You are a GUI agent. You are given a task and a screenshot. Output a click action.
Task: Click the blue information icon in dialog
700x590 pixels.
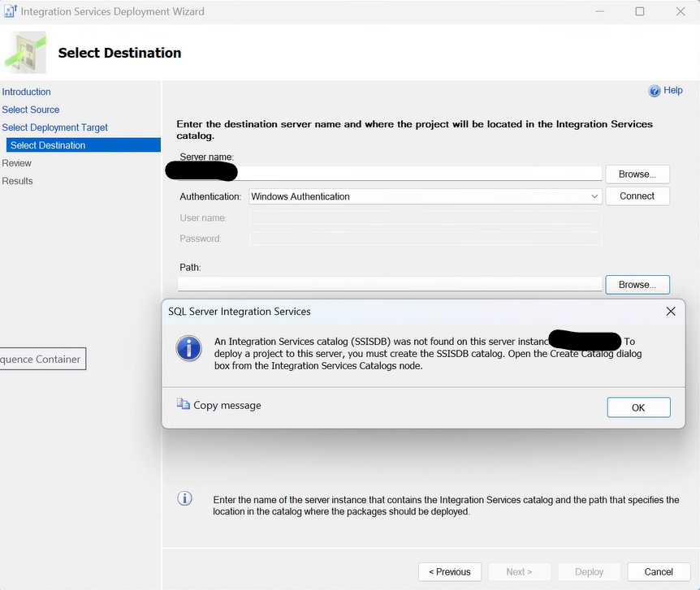click(189, 348)
